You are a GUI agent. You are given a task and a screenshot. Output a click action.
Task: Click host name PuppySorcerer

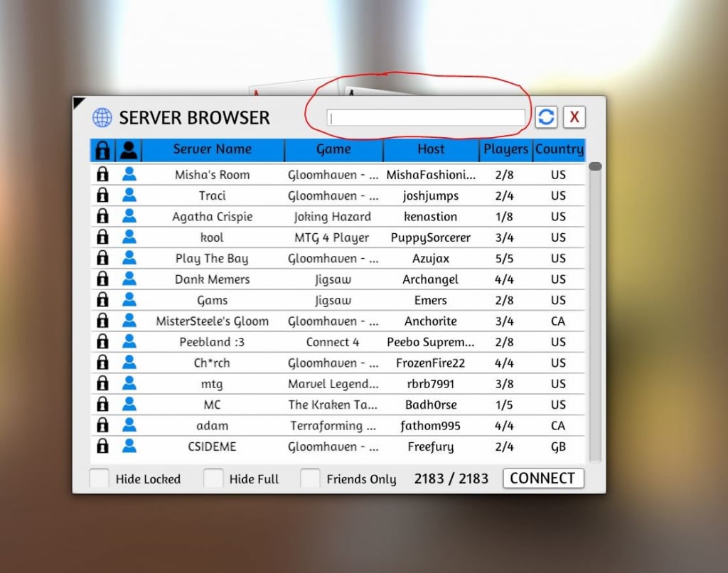[x=430, y=237]
